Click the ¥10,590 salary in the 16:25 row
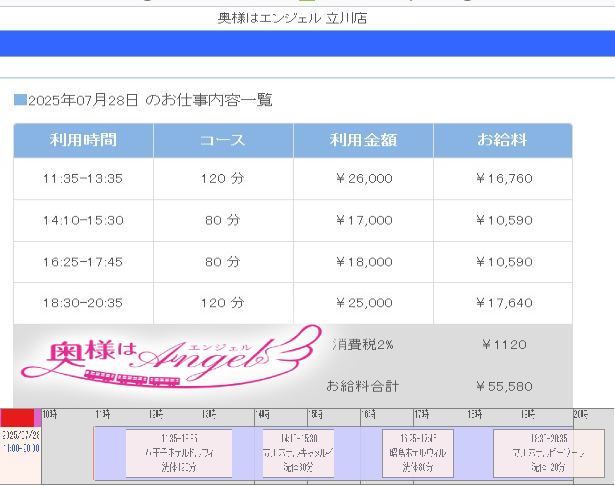The image size is (615, 486). tap(503, 262)
